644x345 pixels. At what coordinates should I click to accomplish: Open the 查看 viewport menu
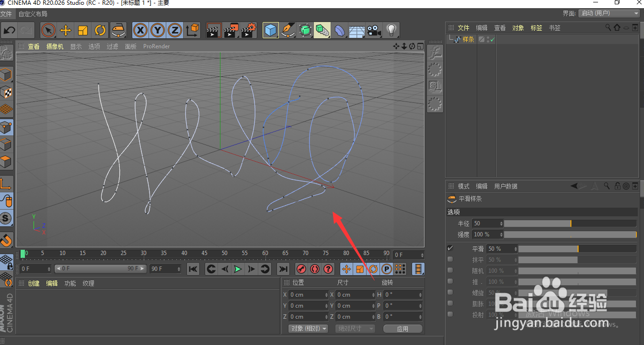[x=34, y=46]
